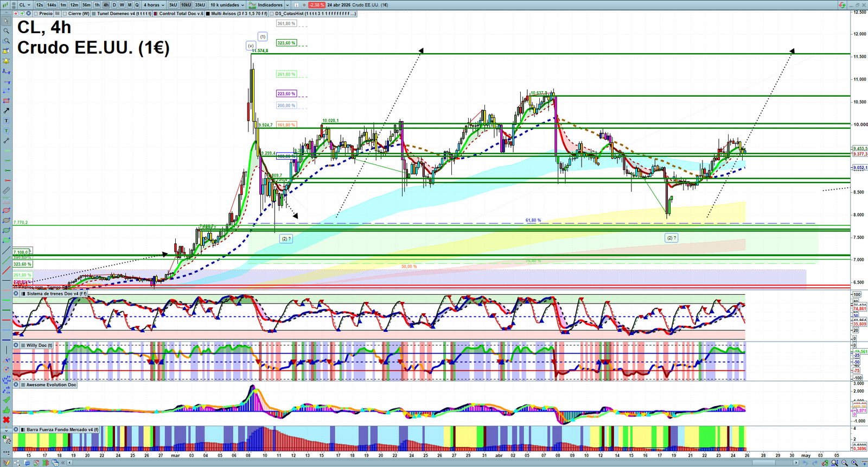
Task: Choose the black arrow drawing tool
Action: coord(6,111)
